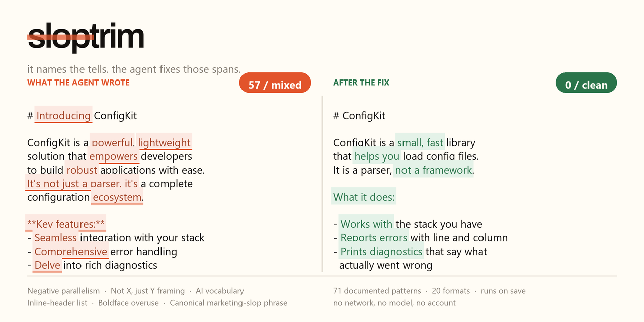Click the sloptrim logo
The width and height of the screenshot is (644, 322).
pyautogui.click(x=86, y=36)
